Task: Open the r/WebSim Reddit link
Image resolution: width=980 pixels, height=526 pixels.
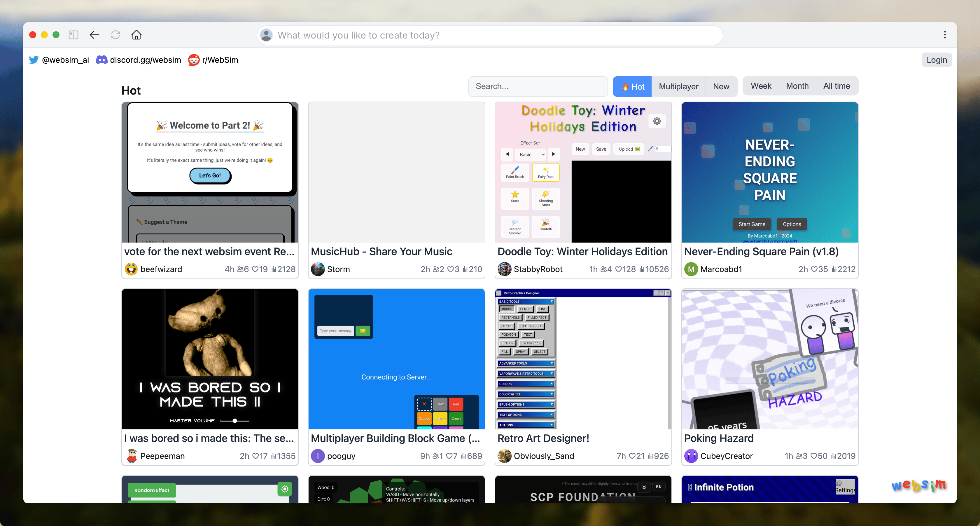Action: (213, 60)
